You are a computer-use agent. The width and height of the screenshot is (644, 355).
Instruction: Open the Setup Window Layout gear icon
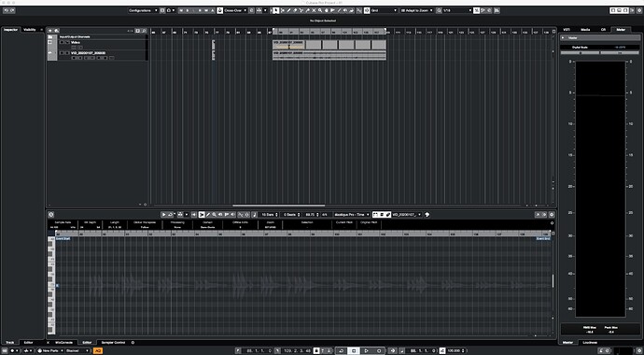pos(640,10)
